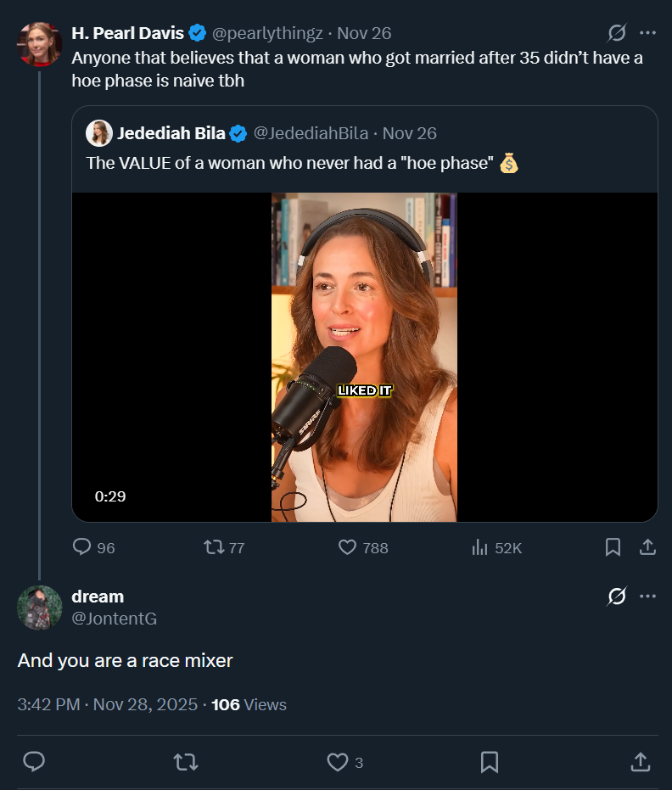The height and width of the screenshot is (790, 672).
Task: Open H. Pearl Davis profile avatar
Action: coord(39,44)
